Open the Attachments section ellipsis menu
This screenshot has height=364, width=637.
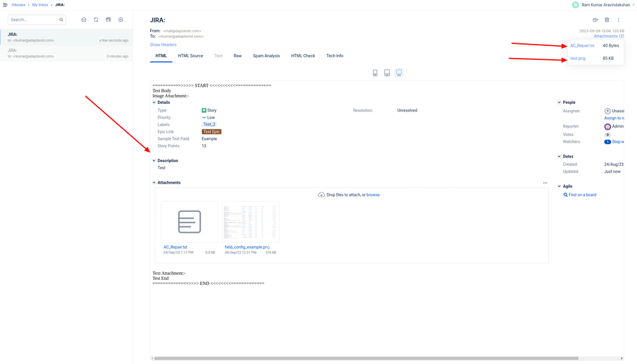pyautogui.click(x=545, y=182)
